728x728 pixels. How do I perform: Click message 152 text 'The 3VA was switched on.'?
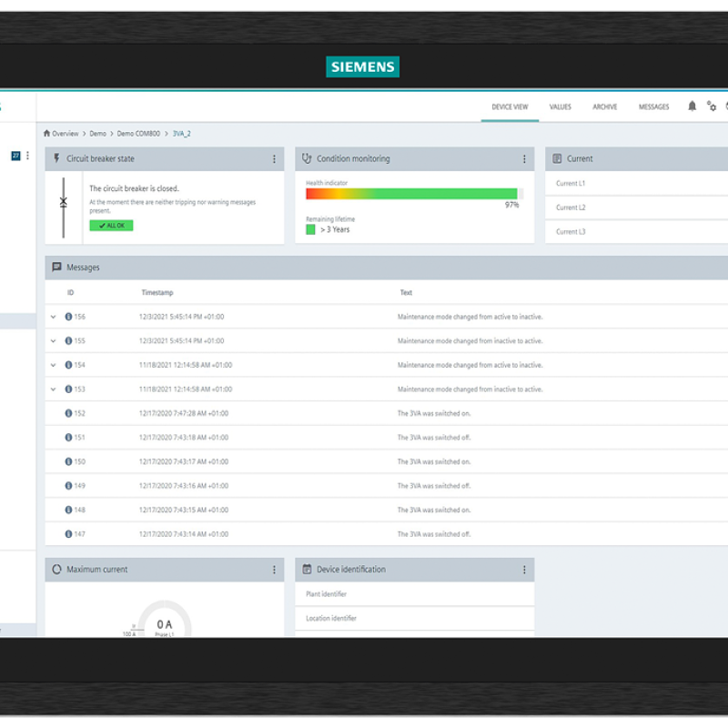[434, 413]
